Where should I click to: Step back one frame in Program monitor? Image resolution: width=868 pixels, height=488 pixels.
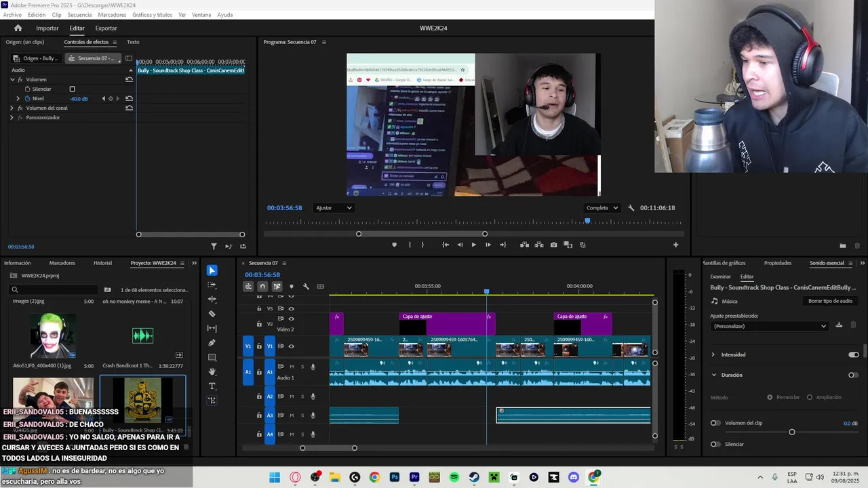(460, 245)
